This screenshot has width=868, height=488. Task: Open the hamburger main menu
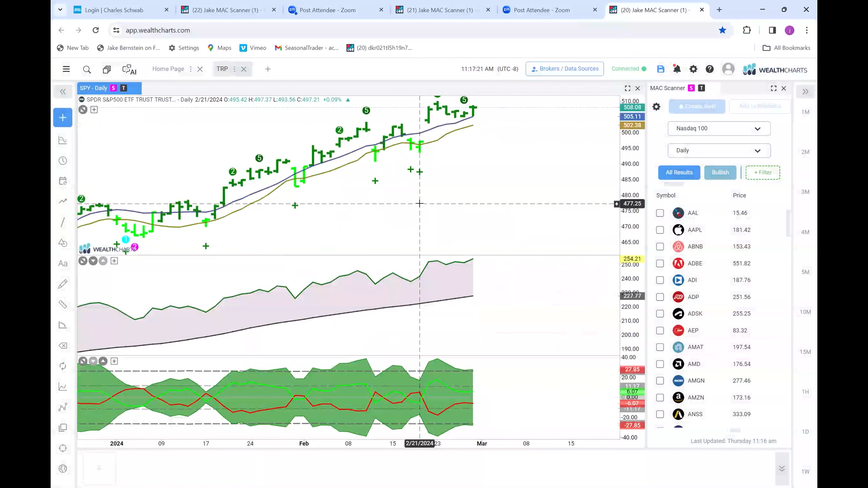pyautogui.click(x=66, y=69)
